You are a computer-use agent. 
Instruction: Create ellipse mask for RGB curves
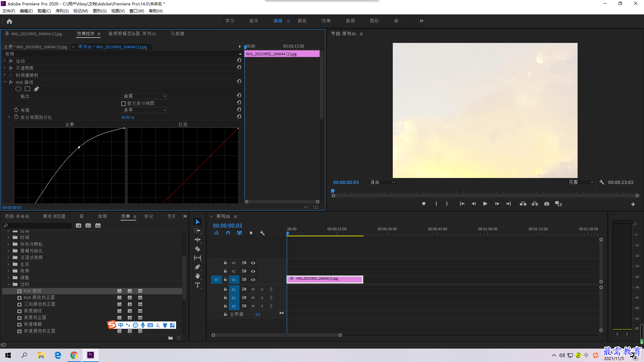point(18,89)
